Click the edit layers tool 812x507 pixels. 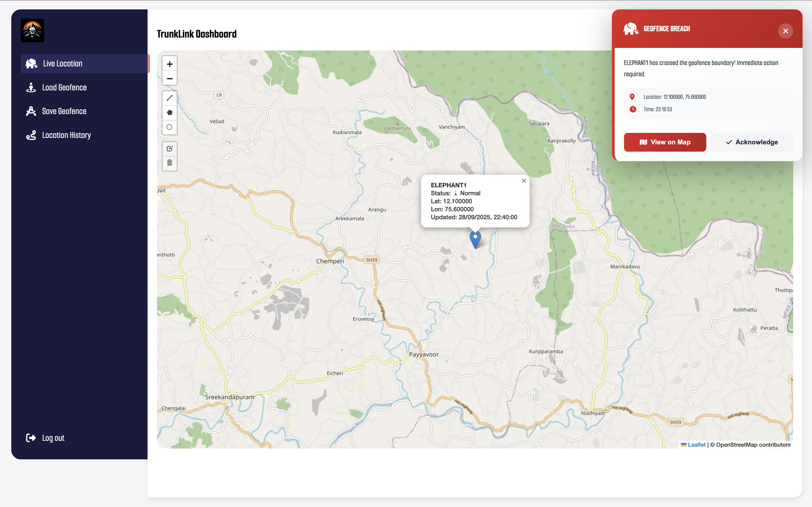click(x=170, y=149)
